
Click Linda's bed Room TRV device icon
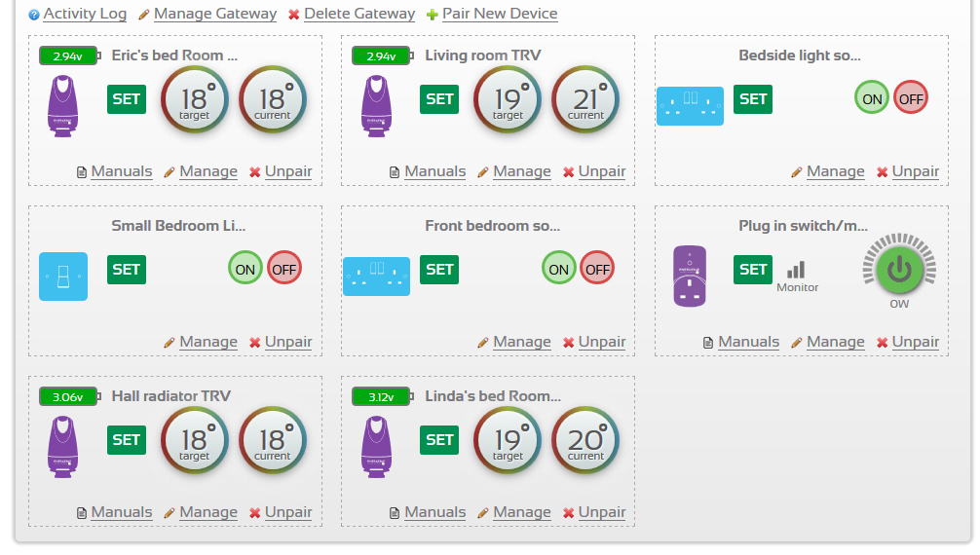click(x=376, y=446)
